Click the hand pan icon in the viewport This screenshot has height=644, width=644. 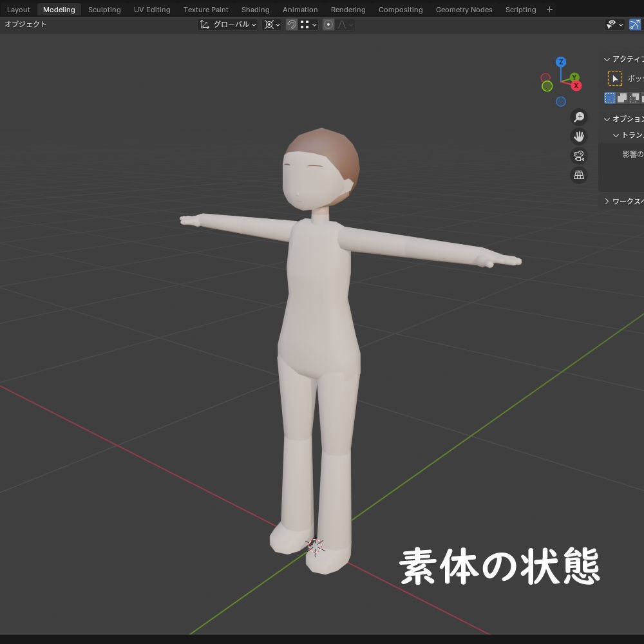[579, 136]
